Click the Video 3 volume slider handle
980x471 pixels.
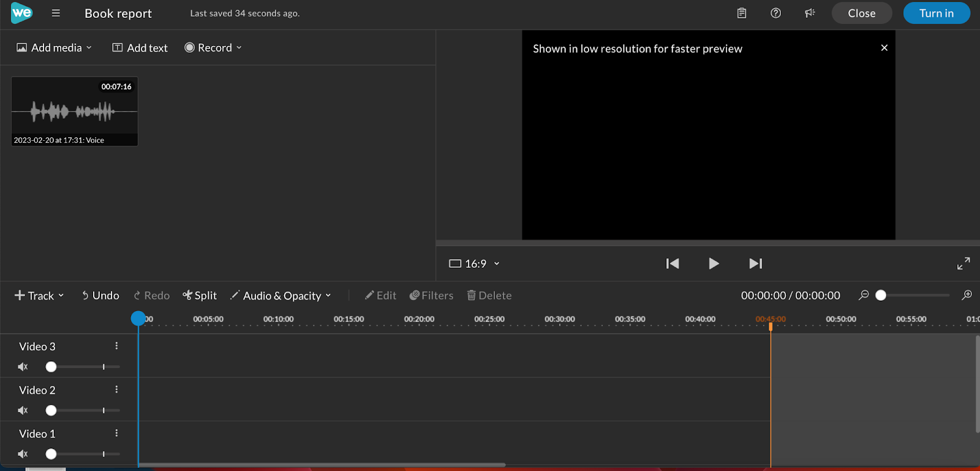pos(51,367)
